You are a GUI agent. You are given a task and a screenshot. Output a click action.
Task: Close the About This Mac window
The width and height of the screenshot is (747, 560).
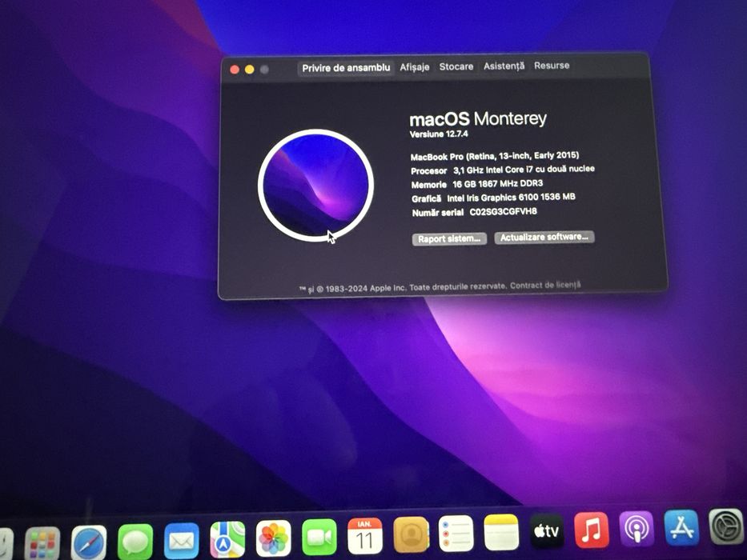click(235, 70)
